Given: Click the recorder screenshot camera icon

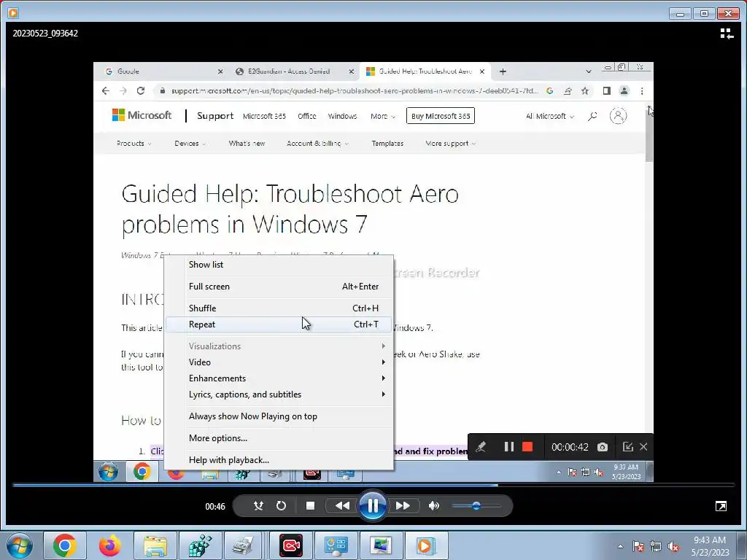Looking at the screenshot, I should pos(603,447).
